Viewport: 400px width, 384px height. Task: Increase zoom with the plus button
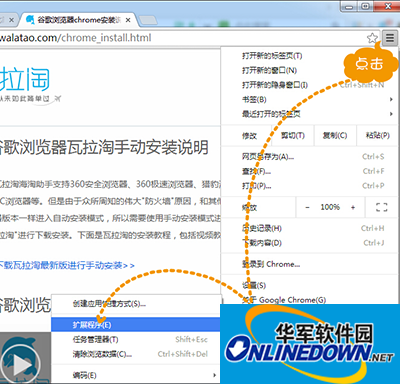point(353,207)
